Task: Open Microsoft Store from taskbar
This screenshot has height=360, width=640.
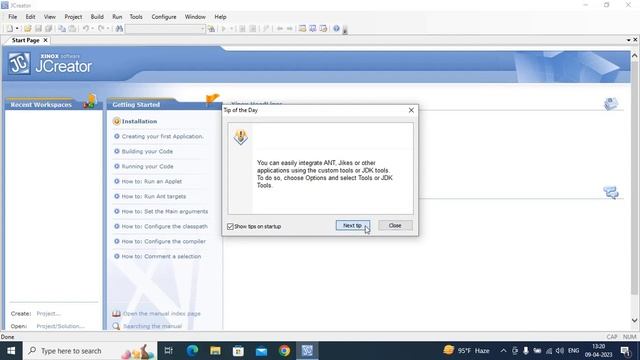Action: click(x=238, y=351)
